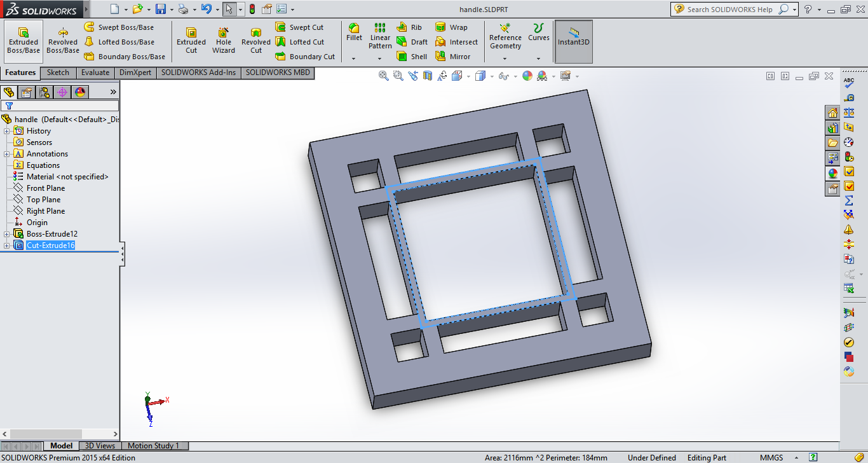This screenshot has width=868, height=463.
Task: Click the Revolved Cut tool
Action: pyautogui.click(x=256, y=41)
